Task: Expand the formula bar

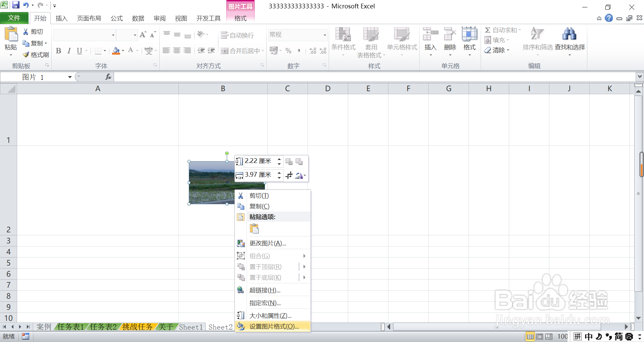Action: [x=640, y=77]
